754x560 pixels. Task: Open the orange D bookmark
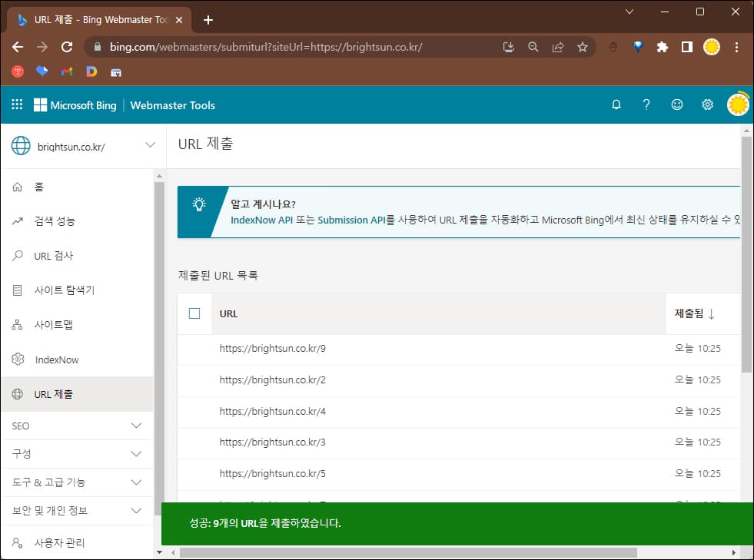[x=91, y=71]
